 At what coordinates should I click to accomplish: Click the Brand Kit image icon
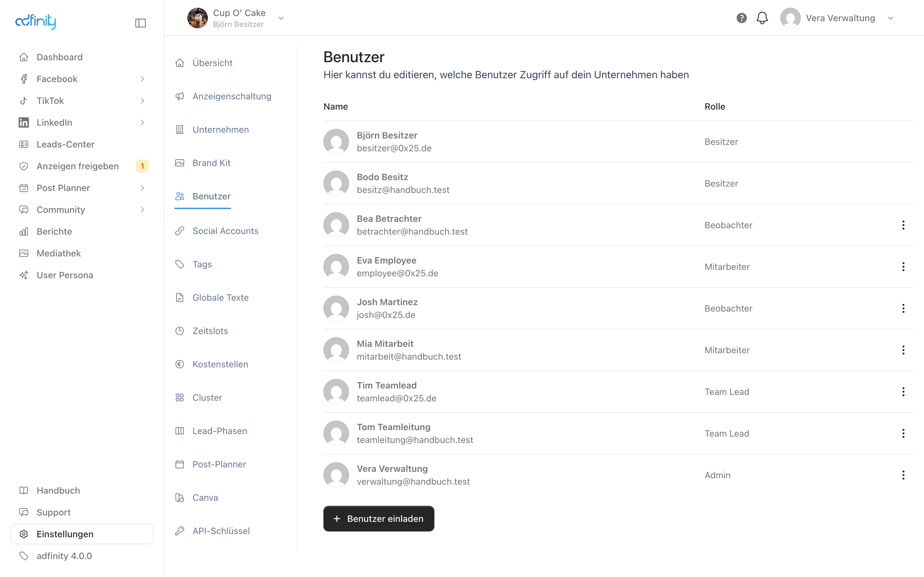pos(179,163)
